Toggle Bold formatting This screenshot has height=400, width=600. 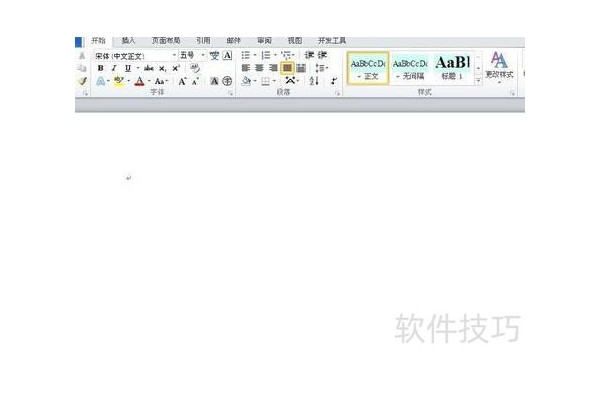click(x=100, y=68)
